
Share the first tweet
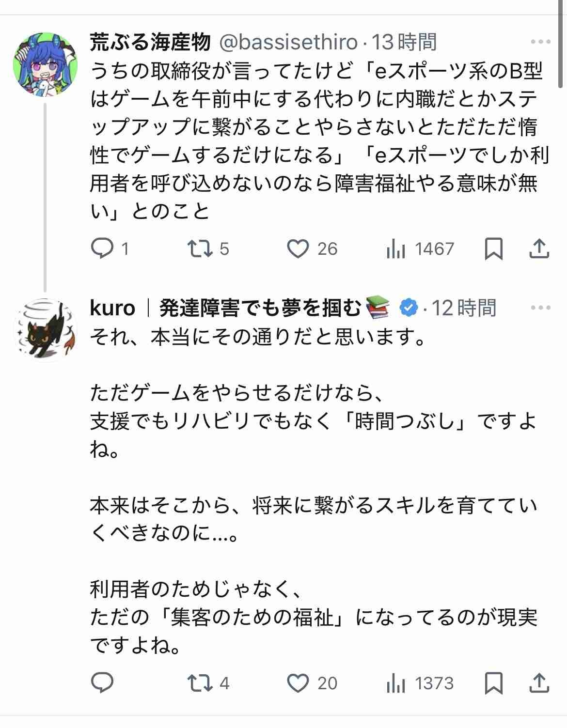tap(539, 248)
